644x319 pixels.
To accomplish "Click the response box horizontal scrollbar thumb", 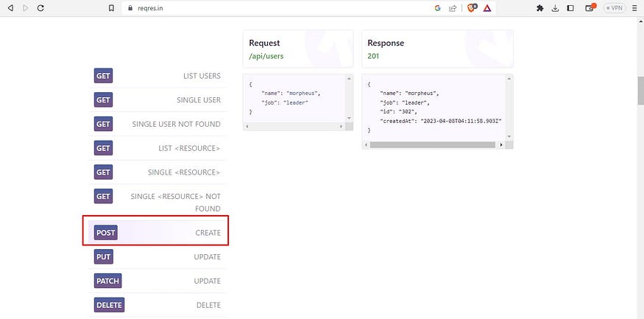I will click(x=433, y=145).
